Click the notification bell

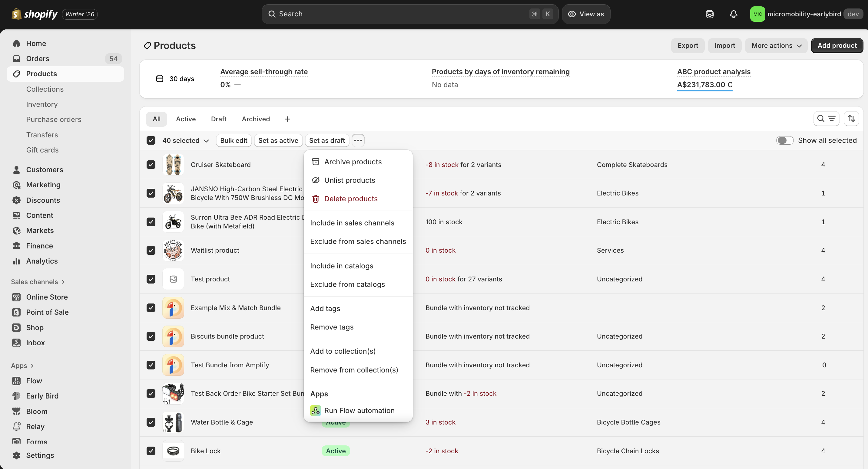click(734, 14)
